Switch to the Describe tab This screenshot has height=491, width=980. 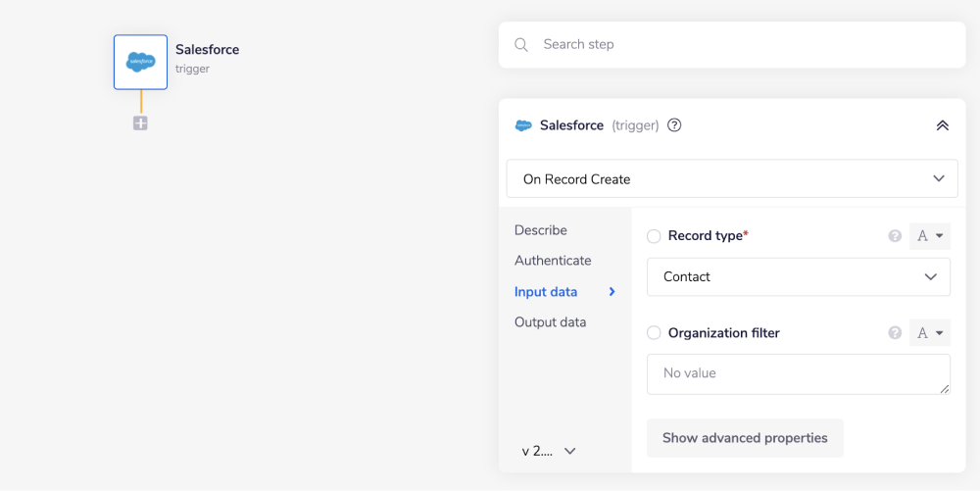[x=541, y=230]
